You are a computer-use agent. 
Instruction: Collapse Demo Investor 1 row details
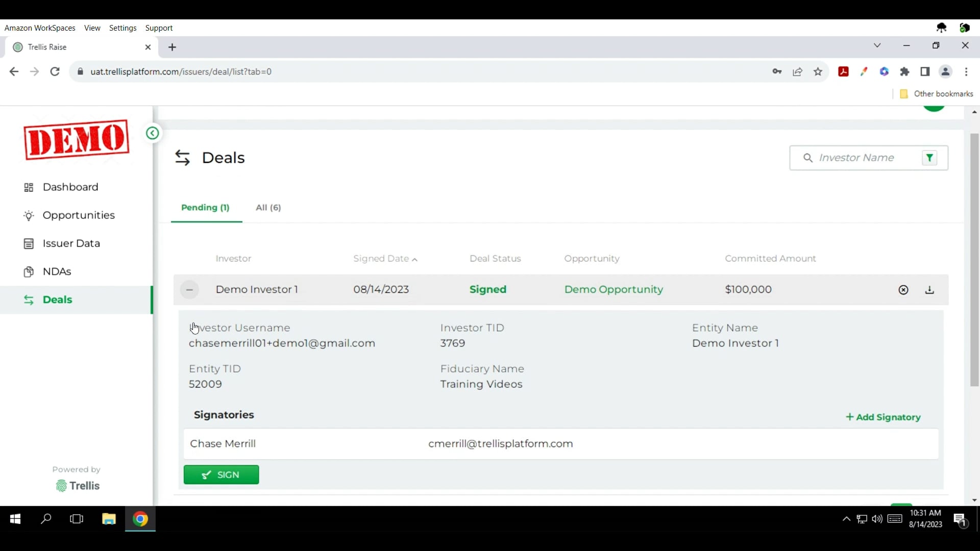pyautogui.click(x=189, y=290)
